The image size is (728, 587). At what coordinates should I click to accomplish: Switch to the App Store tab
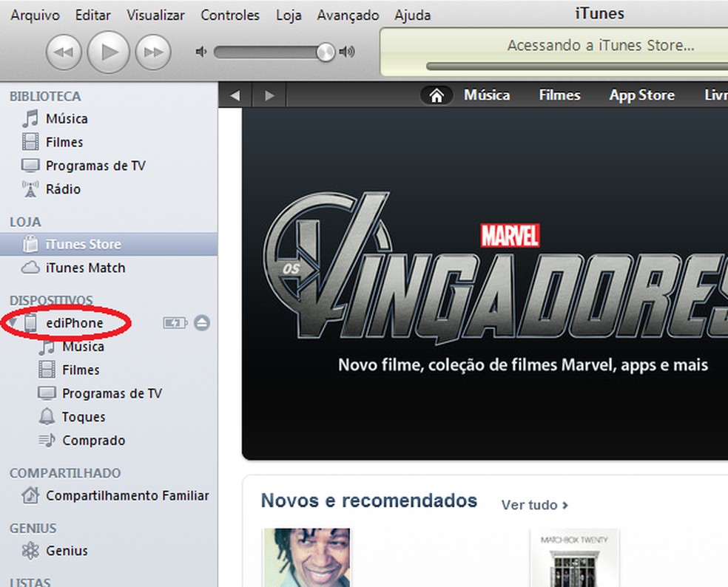(641, 95)
